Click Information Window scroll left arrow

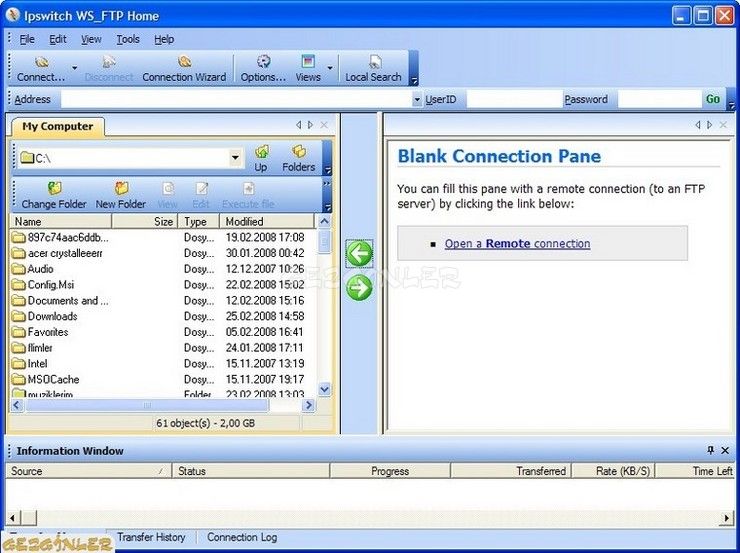tap(12, 518)
